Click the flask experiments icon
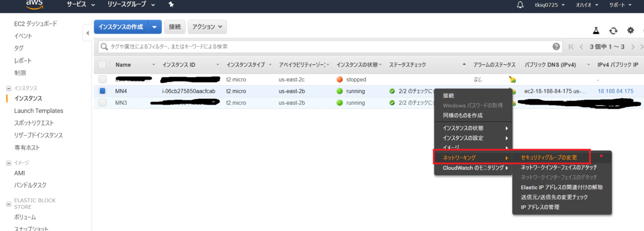The width and height of the screenshot is (644, 231). [596, 31]
